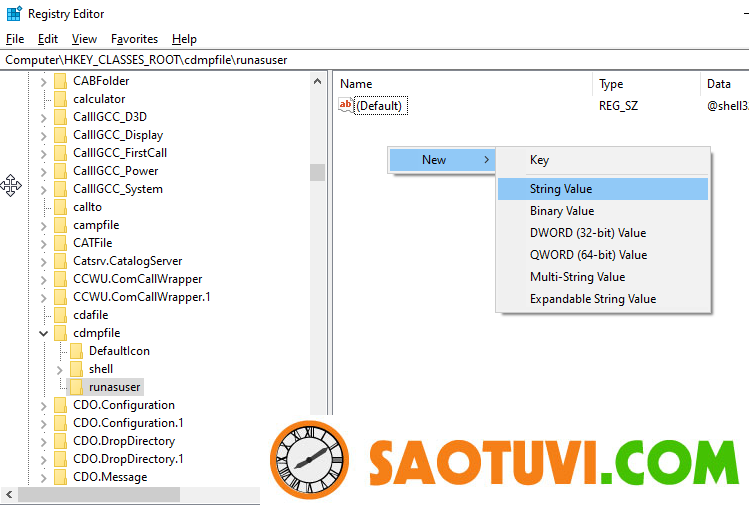Click the registry path address bar

click(374, 60)
